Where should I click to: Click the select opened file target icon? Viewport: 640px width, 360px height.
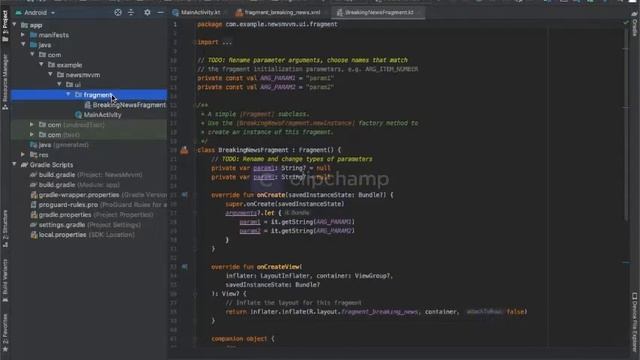click(118, 13)
